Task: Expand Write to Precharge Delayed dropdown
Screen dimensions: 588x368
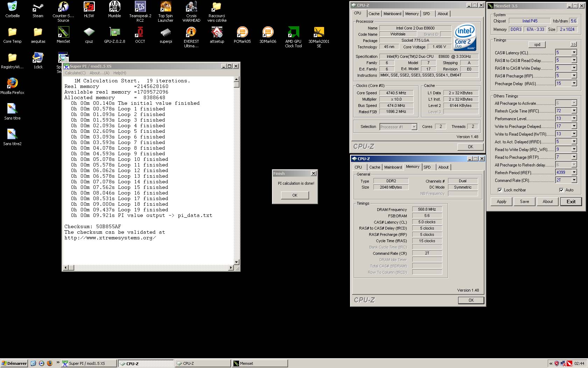Action: [x=574, y=126]
